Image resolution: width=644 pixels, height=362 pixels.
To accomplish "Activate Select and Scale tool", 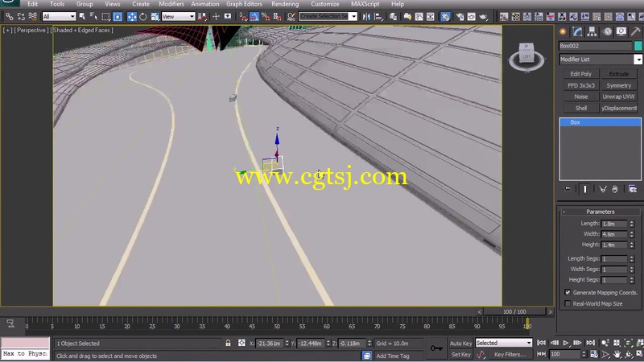I will (x=155, y=16).
